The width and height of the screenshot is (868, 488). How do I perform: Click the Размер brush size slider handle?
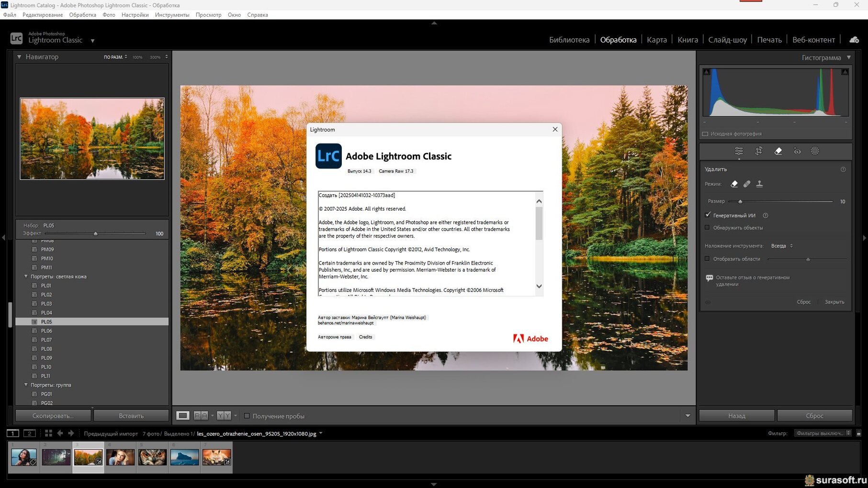point(740,201)
